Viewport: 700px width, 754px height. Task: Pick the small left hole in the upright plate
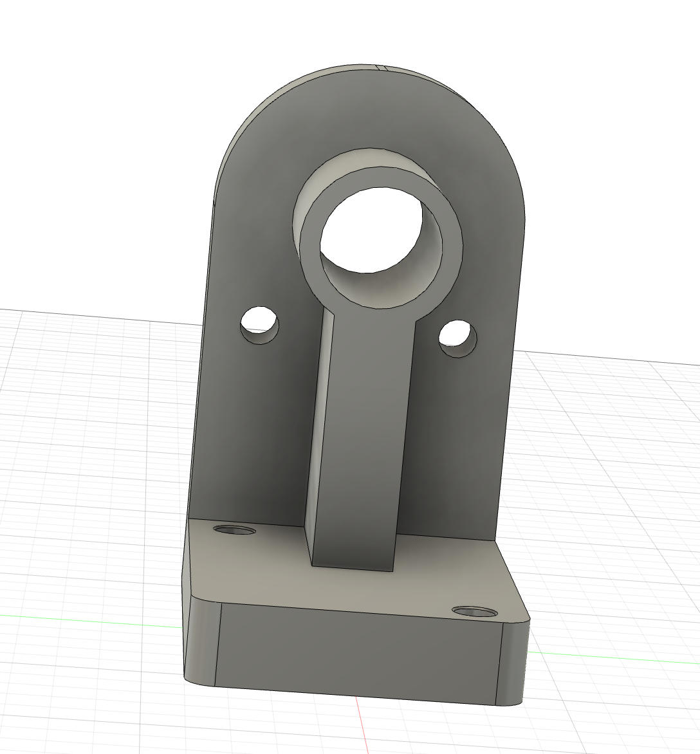point(260,324)
